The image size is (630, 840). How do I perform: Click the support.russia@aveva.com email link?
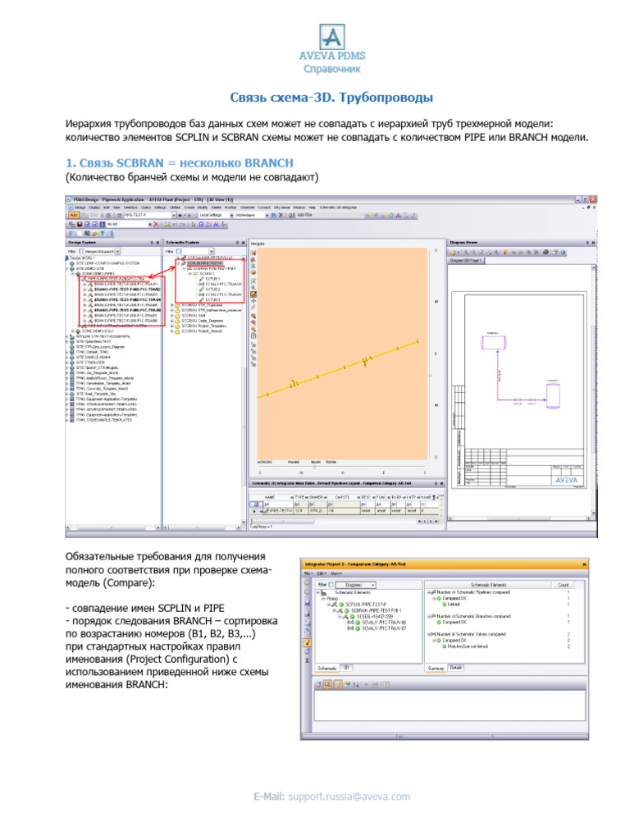(349, 797)
